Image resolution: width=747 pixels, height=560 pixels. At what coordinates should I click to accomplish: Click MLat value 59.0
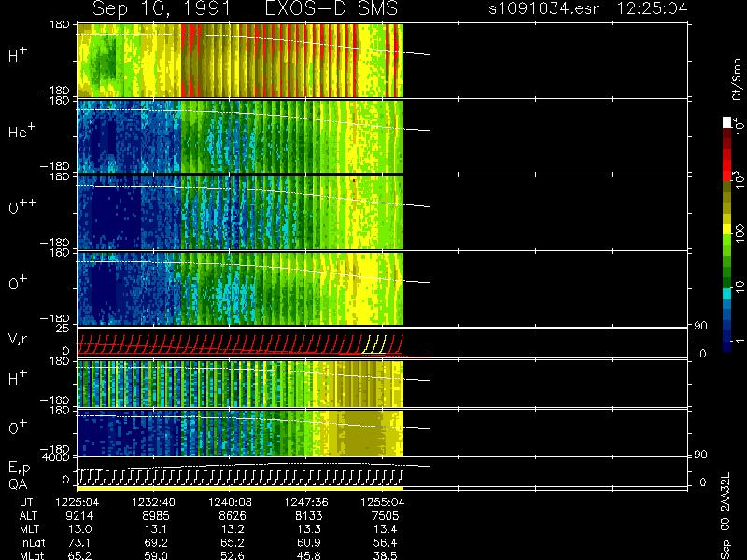tap(157, 555)
